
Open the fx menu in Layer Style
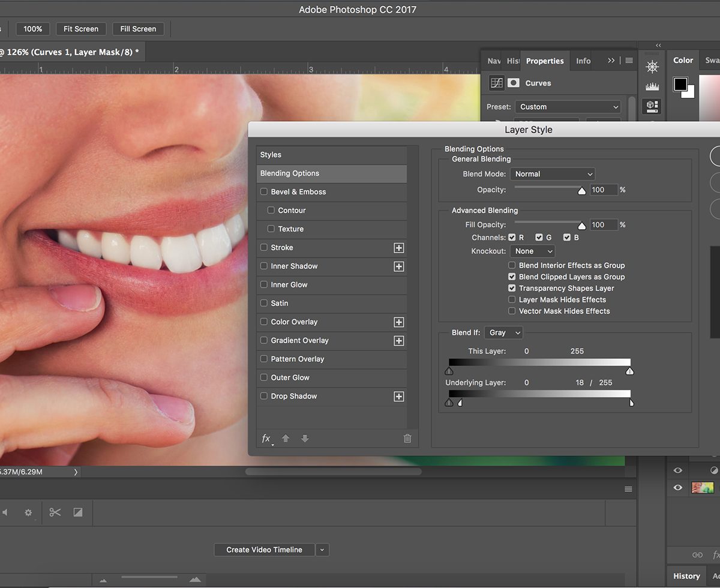click(x=267, y=439)
